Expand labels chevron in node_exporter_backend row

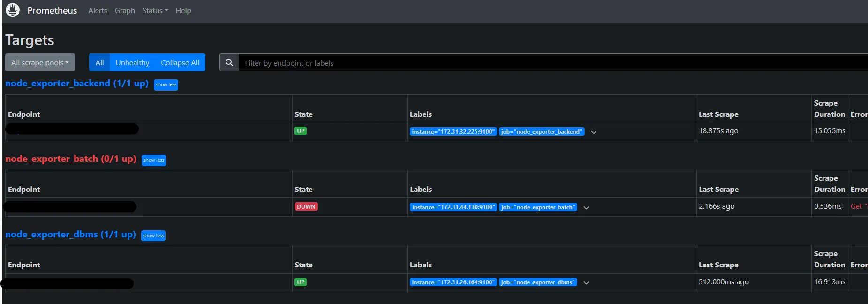tap(594, 132)
